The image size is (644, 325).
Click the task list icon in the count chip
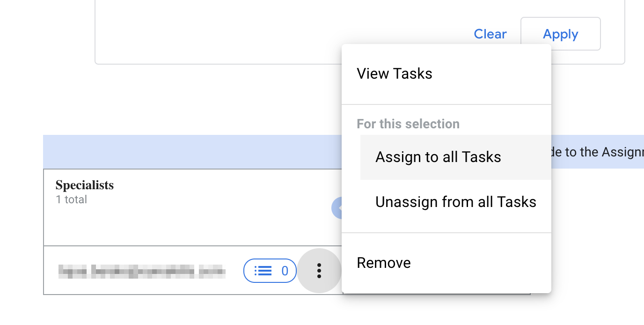point(263,271)
